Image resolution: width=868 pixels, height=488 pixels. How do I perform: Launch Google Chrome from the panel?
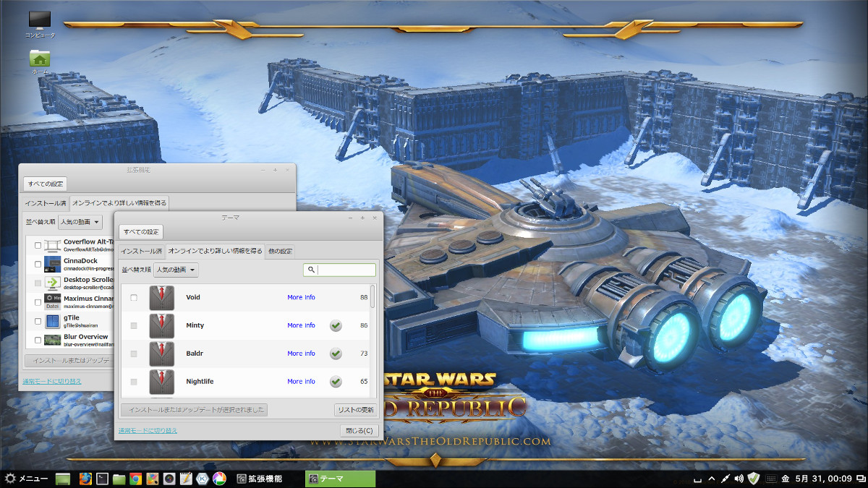tap(135, 479)
